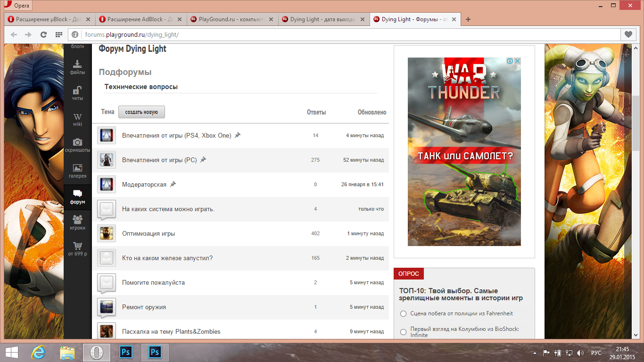Open topic На каких система можно играть
The height and width of the screenshot is (362, 644).
click(168, 209)
